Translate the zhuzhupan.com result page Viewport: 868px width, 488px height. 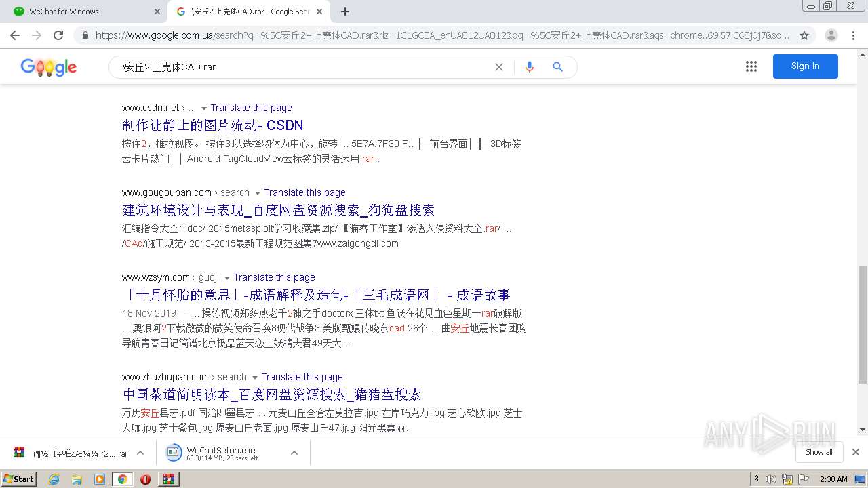[x=302, y=377]
